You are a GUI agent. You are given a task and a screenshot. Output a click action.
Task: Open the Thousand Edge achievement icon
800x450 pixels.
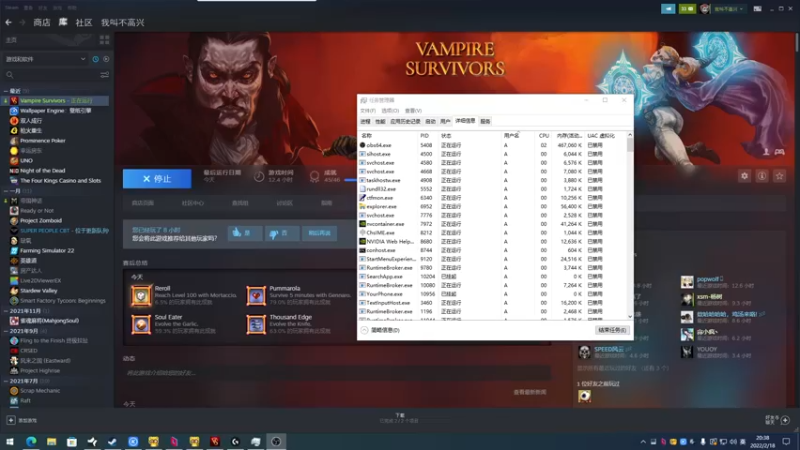click(x=256, y=324)
